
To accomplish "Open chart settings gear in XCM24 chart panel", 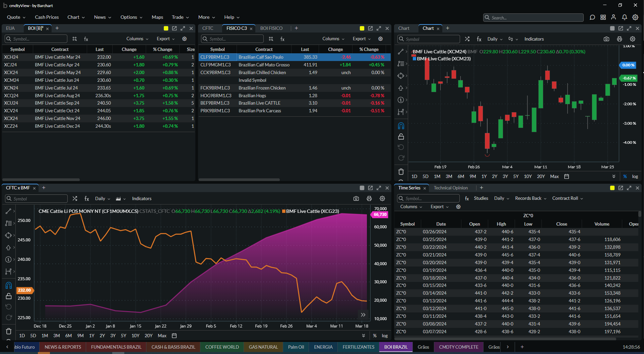I will [633, 39].
